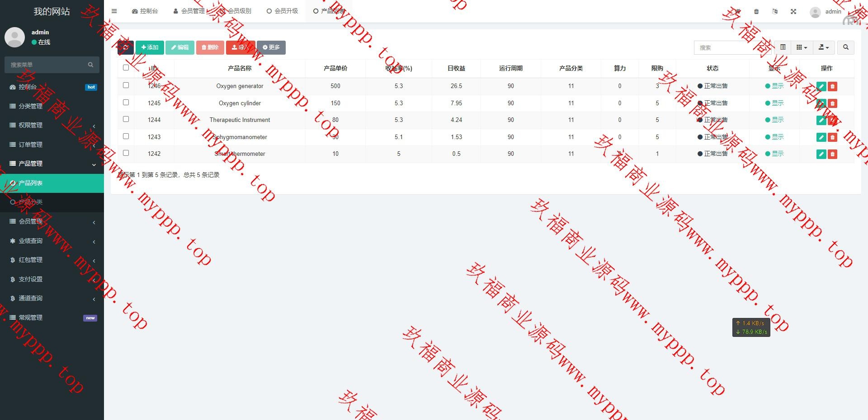Open the export dropdown in the table toolbar
Image resolution: width=868 pixels, height=420 pixels.
tap(824, 47)
